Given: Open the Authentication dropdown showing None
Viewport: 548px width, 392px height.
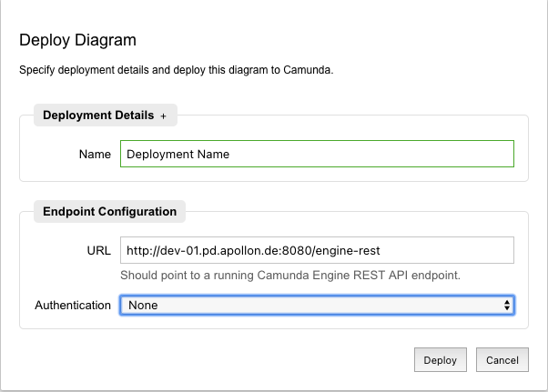Looking at the screenshot, I should [317, 306].
